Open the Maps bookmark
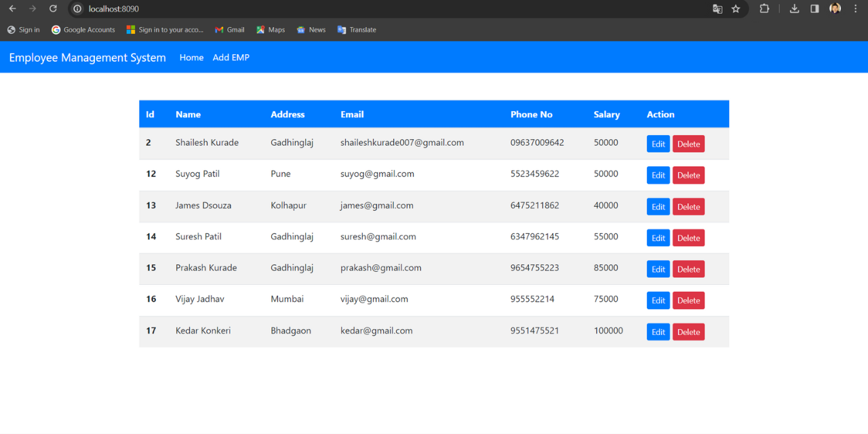The image size is (868, 434). coord(270,29)
